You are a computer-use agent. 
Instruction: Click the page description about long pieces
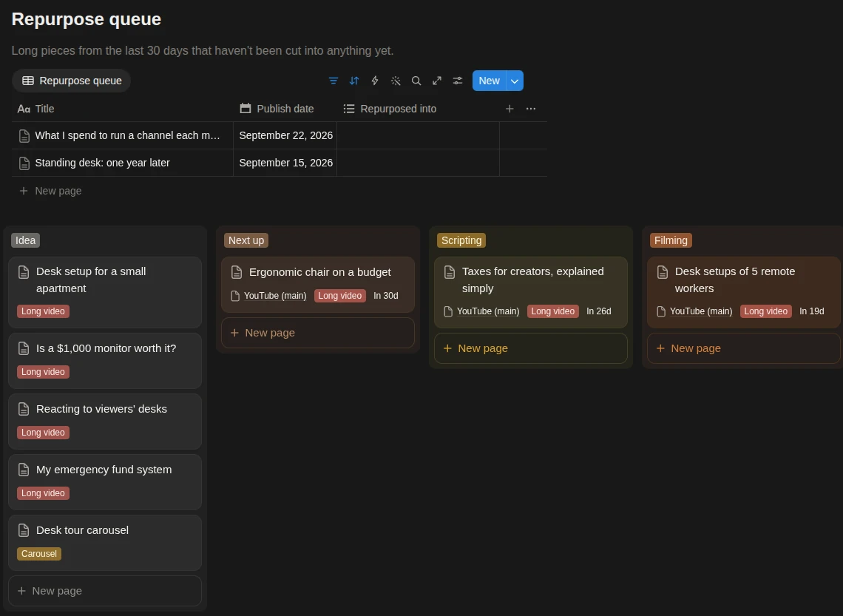click(x=203, y=50)
